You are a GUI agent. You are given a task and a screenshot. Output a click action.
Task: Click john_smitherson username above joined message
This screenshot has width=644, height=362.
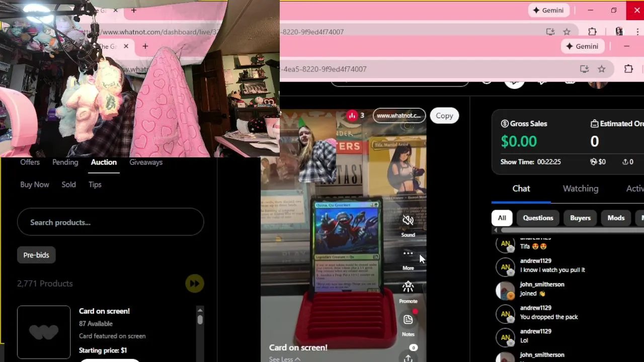pyautogui.click(x=542, y=285)
